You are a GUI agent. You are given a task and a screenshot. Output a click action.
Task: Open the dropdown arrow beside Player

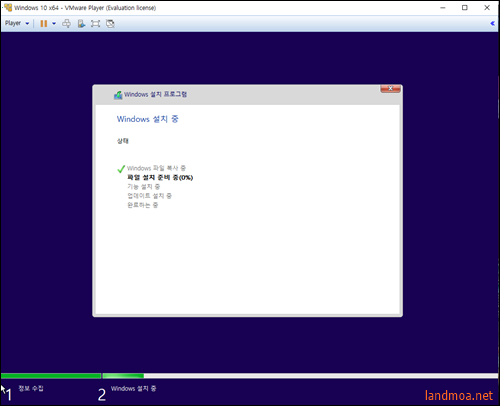click(27, 23)
